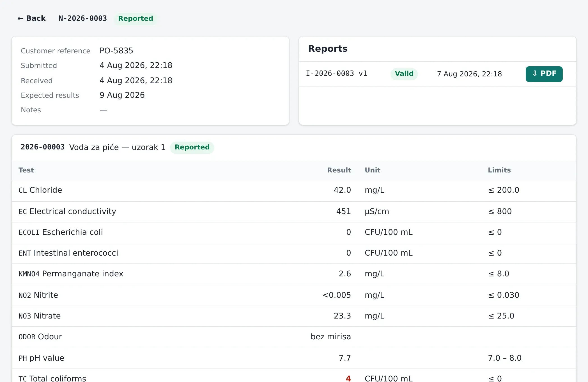Select the NO2 Nitrite row
This screenshot has width=588, height=382.
tap(294, 295)
